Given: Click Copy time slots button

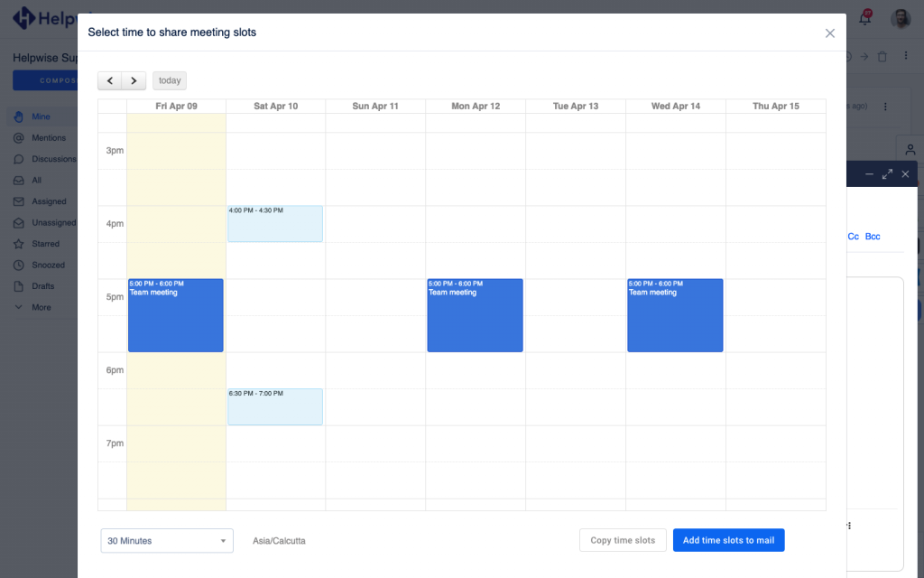Looking at the screenshot, I should click(623, 540).
